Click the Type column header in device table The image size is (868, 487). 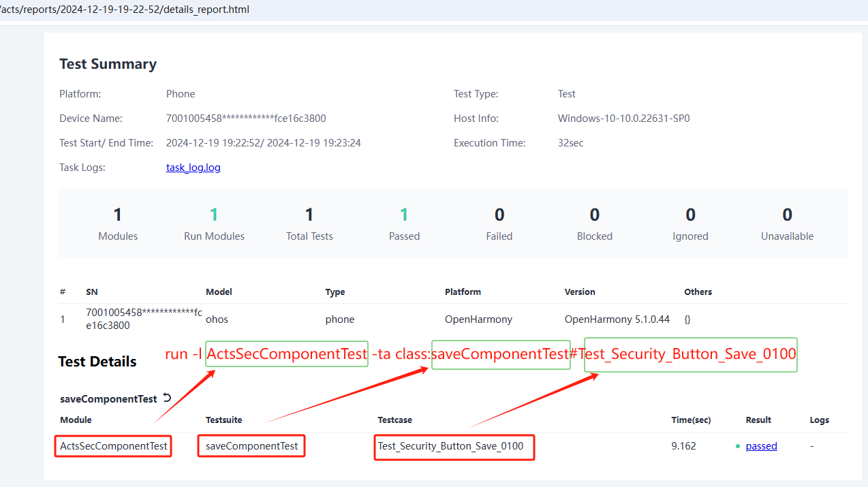point(335,292)
